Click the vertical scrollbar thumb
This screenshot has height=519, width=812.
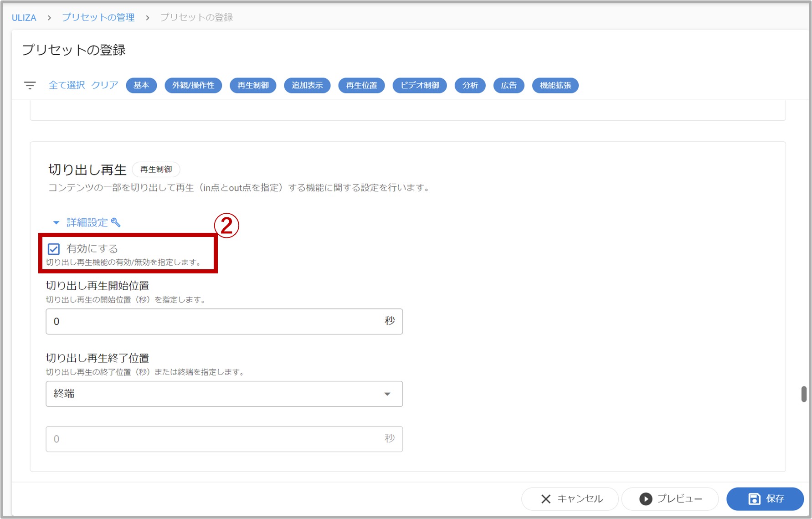[804, 394]
